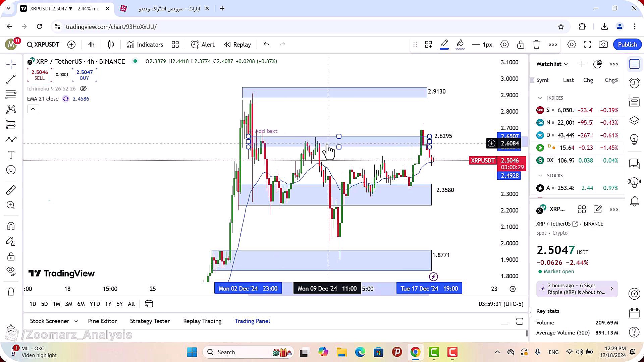The image size is (644, 362).
Task: Open the go to date calendar
Action: pyautogui.click(x=149, y=304)
